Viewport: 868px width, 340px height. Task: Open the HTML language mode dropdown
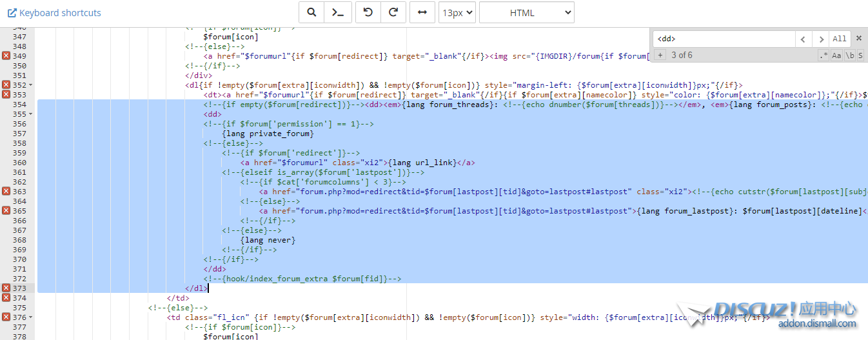(x=527, y=12)
